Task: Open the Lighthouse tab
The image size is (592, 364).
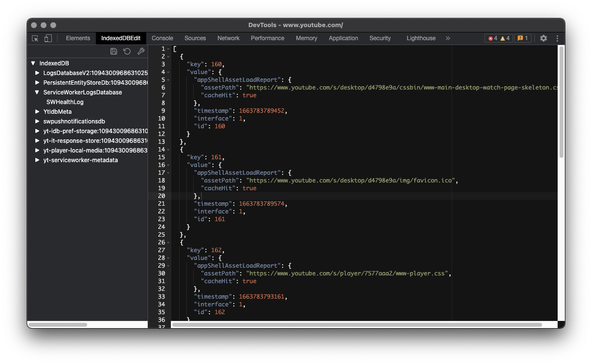Action: [x=421, y=38]
